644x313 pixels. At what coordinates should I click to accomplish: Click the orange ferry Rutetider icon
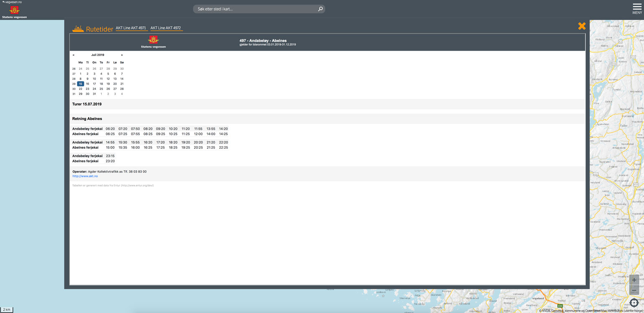(78, 29)
